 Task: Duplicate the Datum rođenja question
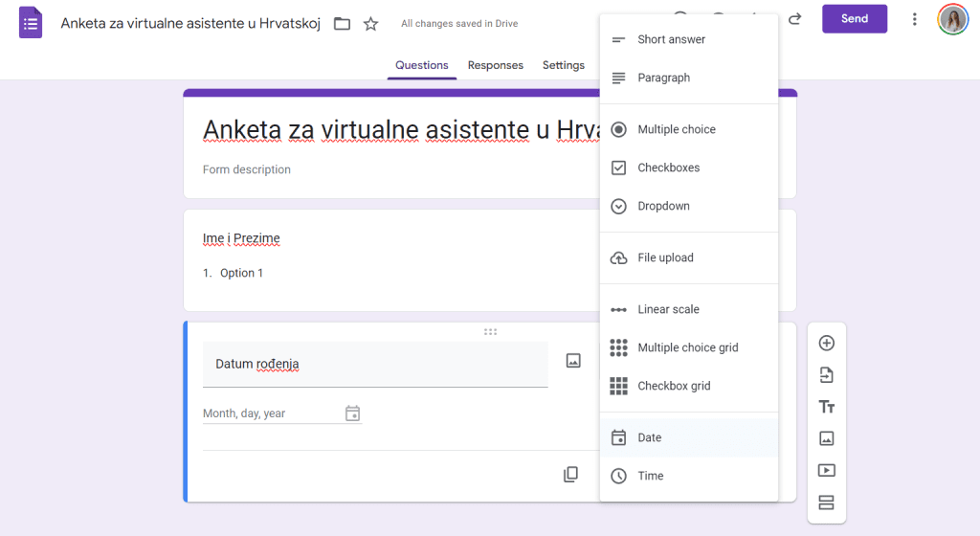click(570, 475)
